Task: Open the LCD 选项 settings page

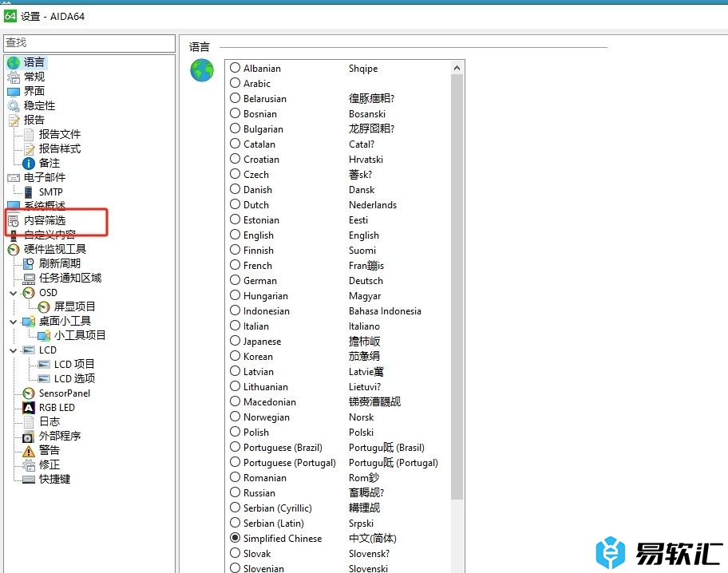Action: [x=74, y=379]
